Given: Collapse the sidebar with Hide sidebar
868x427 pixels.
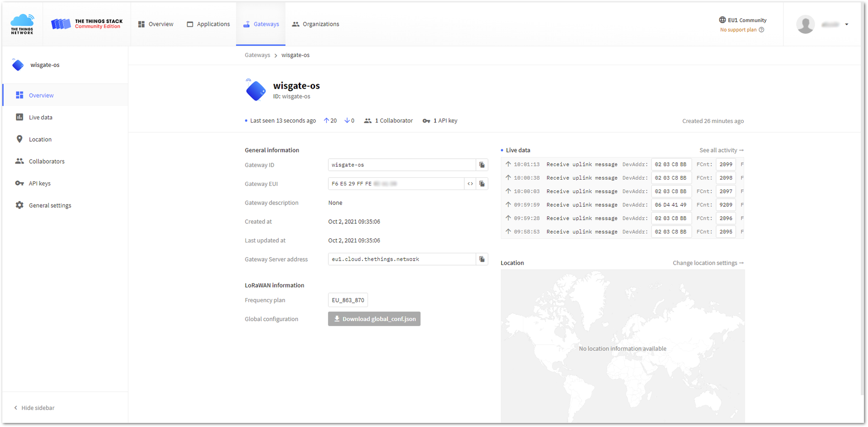Looking at the screenshot, I should (x=34, y=408).
